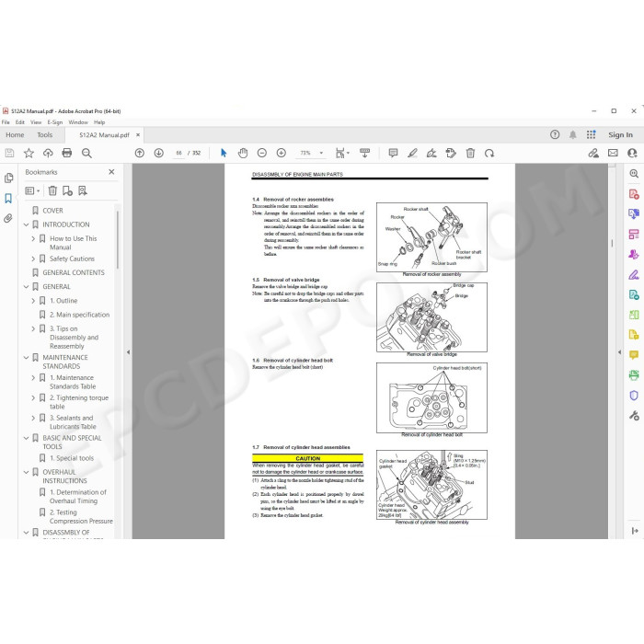Image resolution: width=644 pixels, height=644 pixels.
Task: Send the file by email icon
Action: tap(613, 154)
